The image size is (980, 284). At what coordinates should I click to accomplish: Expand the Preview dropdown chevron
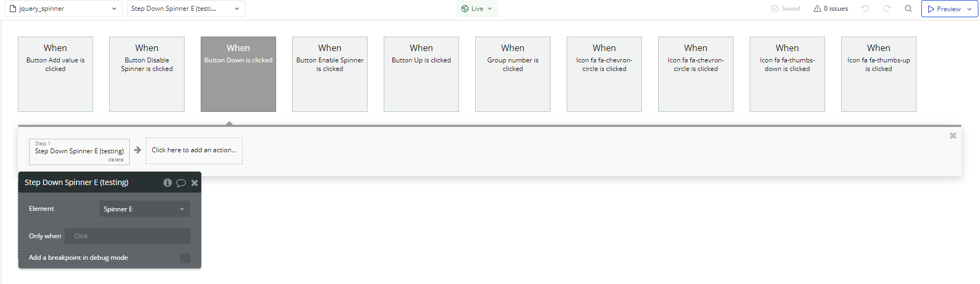tap(970, 9)
